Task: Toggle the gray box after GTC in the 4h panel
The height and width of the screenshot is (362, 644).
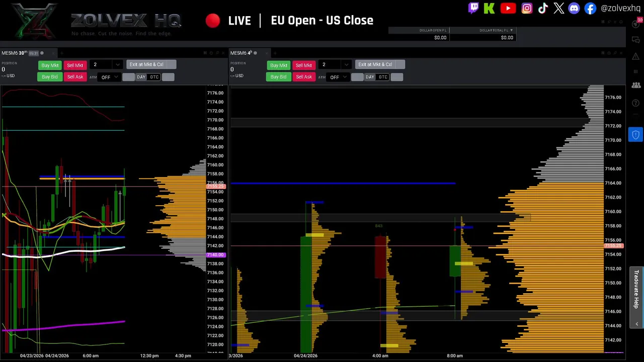Action: click(397, 77)
